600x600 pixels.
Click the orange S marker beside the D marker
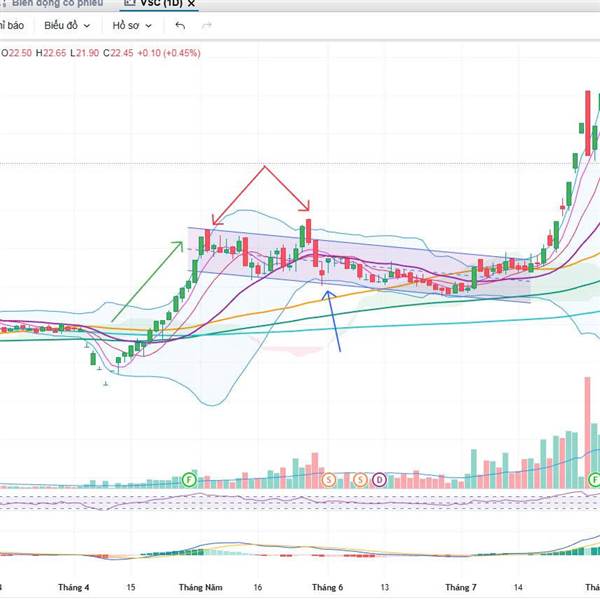[x=360, y=479]
